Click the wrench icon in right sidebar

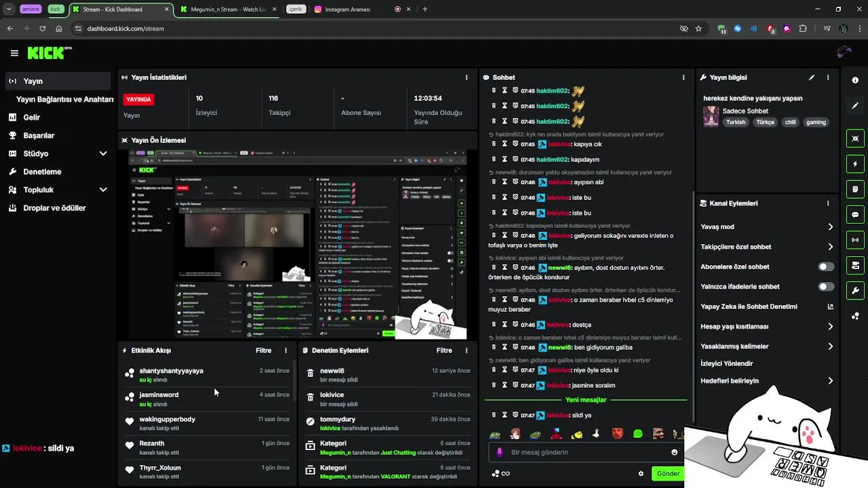(x=855, y=291)
